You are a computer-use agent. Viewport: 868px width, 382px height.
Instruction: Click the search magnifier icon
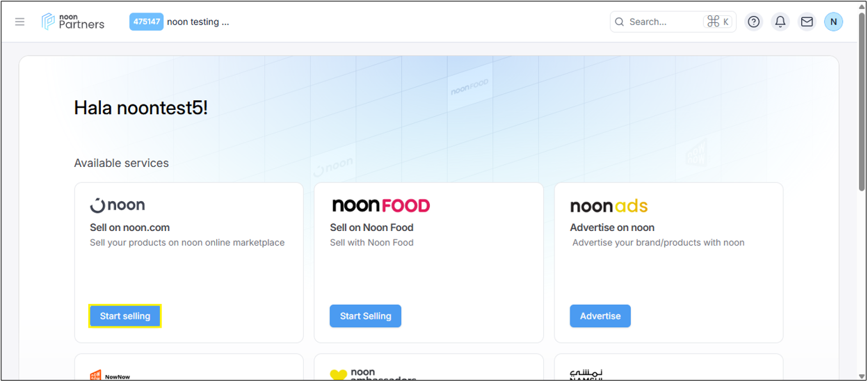coord(619,22)
